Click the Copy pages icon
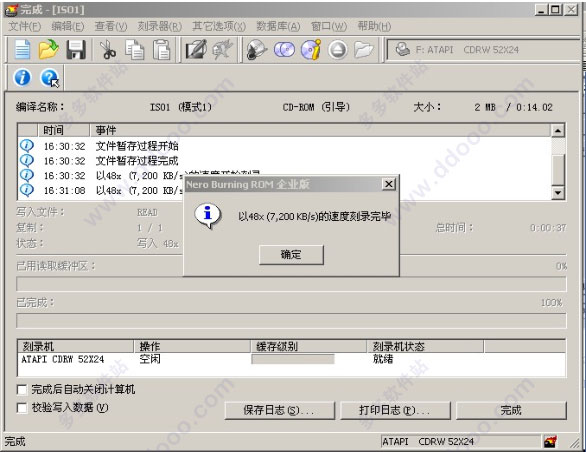 (135, 50)
